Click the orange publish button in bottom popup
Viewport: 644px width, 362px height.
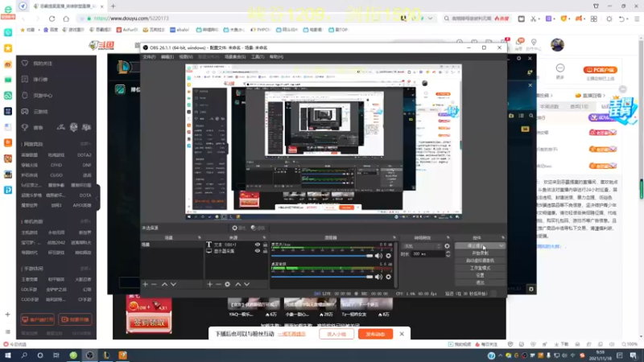click(375, 334)
